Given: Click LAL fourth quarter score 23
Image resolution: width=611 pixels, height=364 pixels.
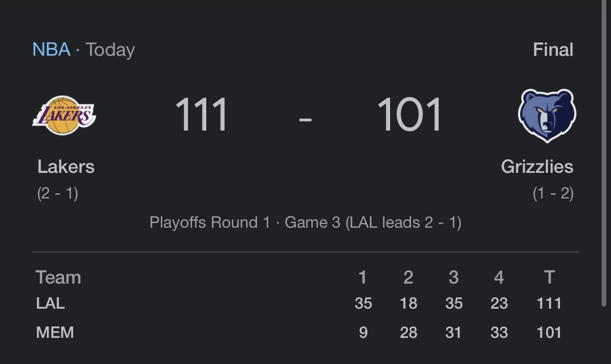Looking at the screenshot, I should pyautogui.click(x=499, y=303).
